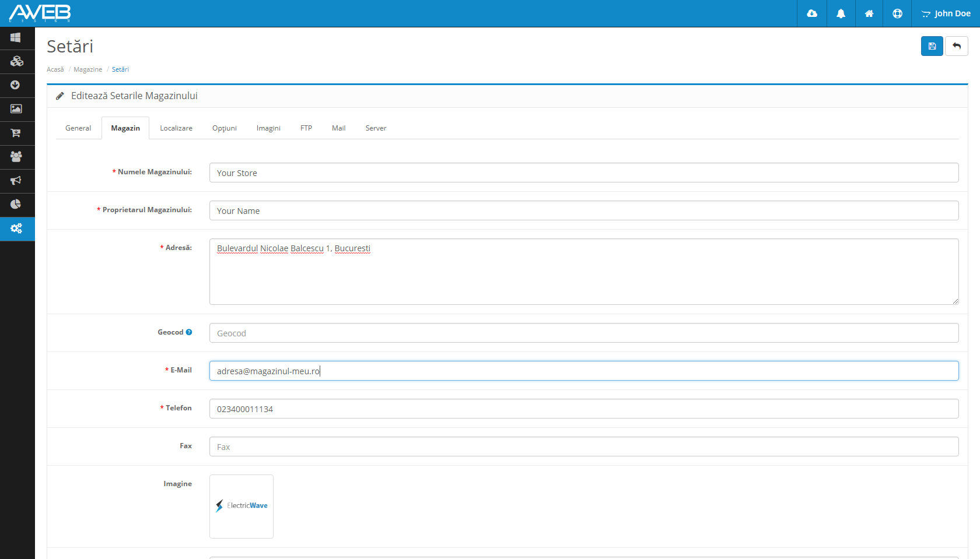
Task: Open the John Doe user menu
Action: point(946,13)
